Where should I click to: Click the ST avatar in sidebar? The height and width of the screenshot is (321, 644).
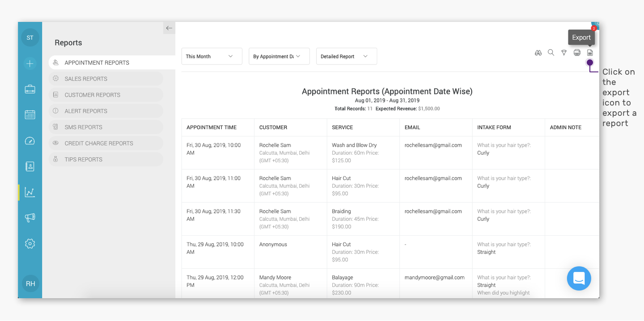(30, 38)
